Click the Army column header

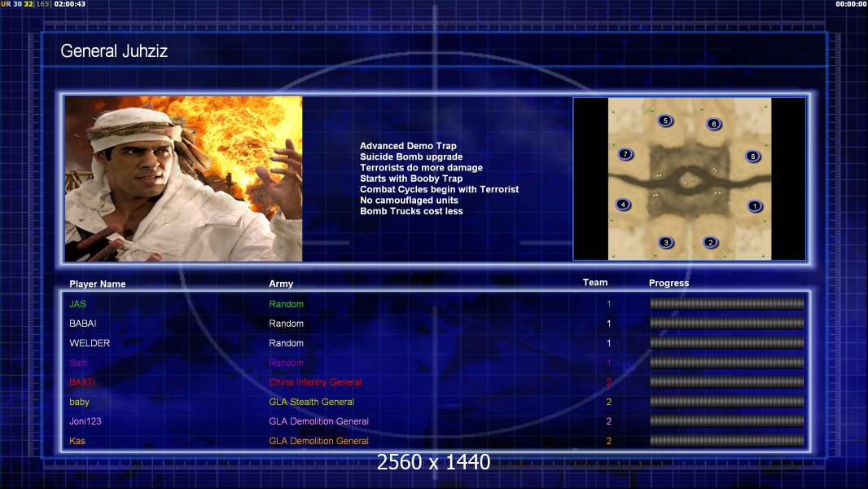pyautogui.click(x=281, y=284)
